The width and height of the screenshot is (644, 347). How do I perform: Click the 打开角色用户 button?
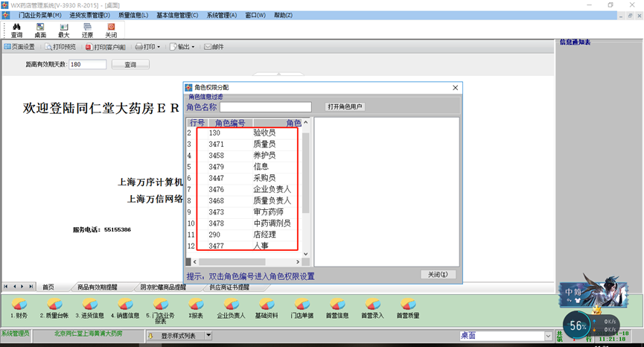(345, 106)
